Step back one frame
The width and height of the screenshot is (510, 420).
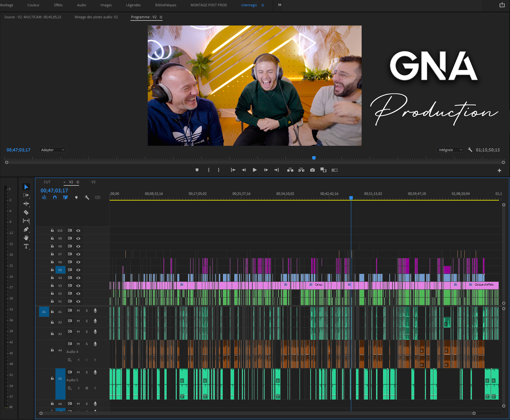tap(244, 170)
